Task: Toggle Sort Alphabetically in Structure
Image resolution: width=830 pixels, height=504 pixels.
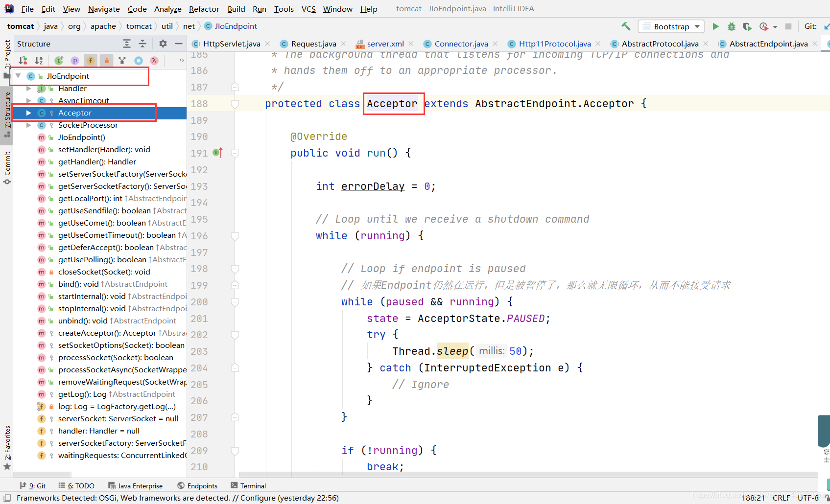Action: pyautogui.click(x=39, y=60)
